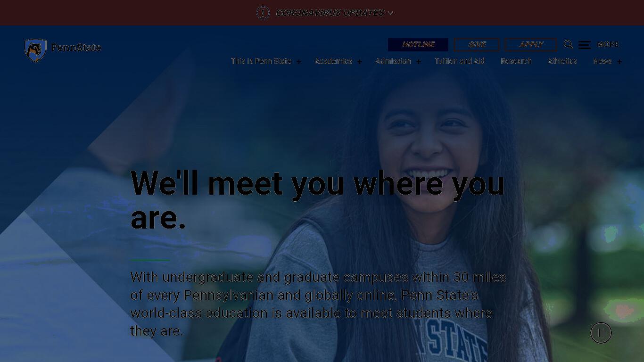Expand the Admission submenu plus icon
This screenshot has height=362, width=644.
point(418,62)
